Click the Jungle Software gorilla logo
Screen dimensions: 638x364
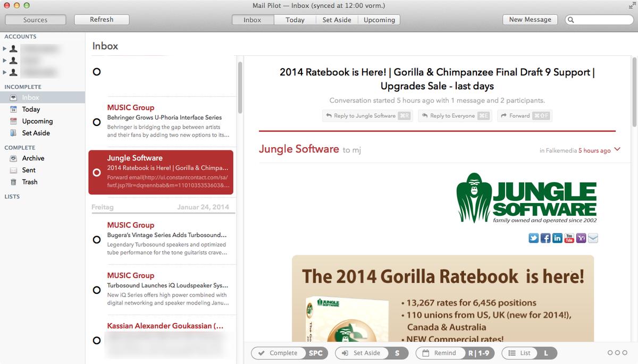pos(526,199)
